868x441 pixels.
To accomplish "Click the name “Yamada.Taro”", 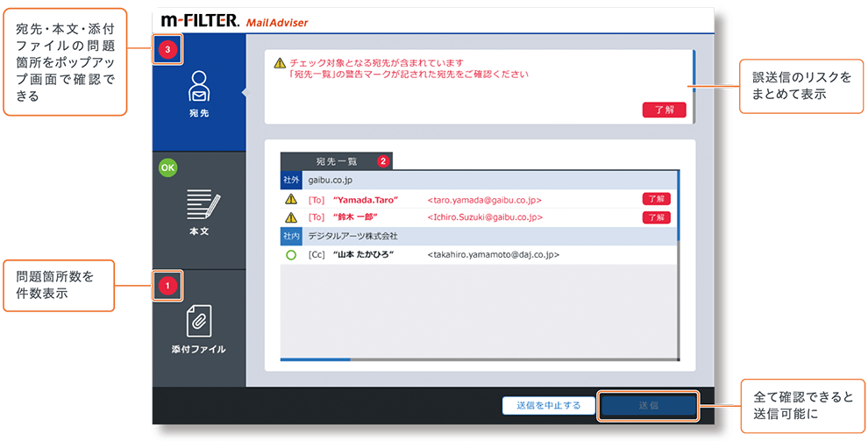I will [366, 200].
